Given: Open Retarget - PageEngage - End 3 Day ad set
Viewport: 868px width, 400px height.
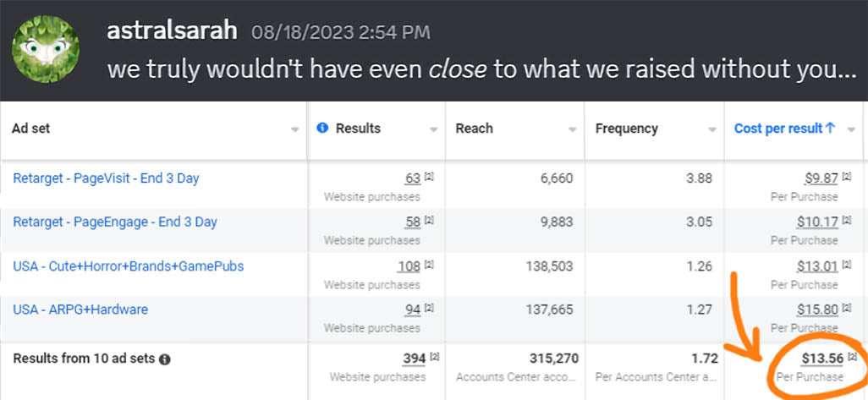Looking at the screenshot, I should click(x=115, y=222).
